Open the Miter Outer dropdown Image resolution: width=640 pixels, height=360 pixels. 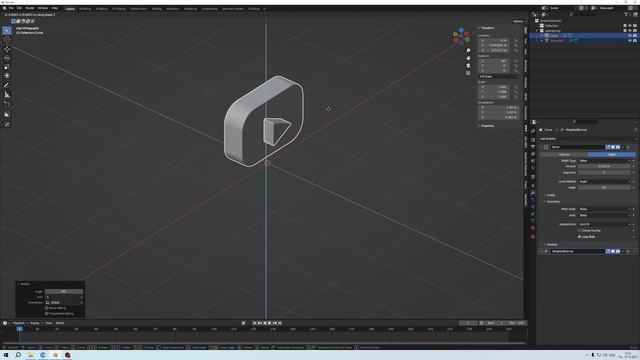(604, 209)
